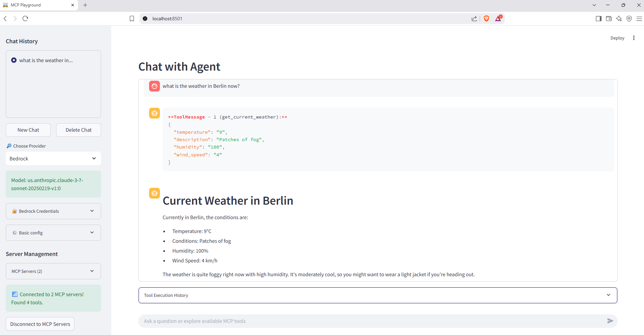The image size is (644, 335).
Task: Click the 'Humidity: 100%' bullet
Action: tap(190, 251)
